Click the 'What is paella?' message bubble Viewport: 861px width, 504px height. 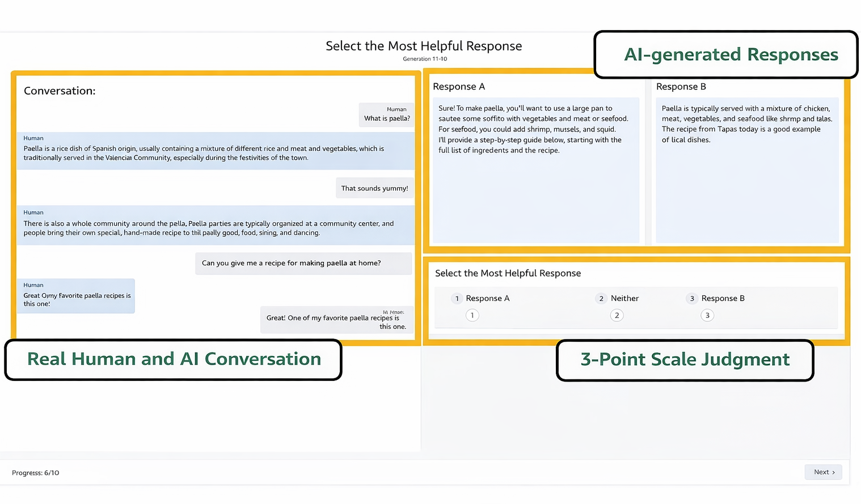pos(387,114)
